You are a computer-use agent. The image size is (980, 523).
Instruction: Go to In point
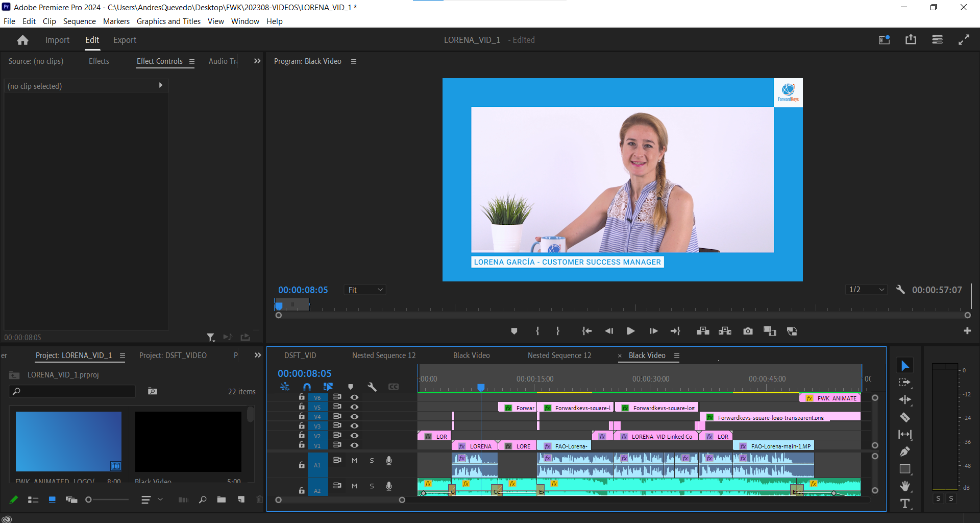[x=587, y=331]
